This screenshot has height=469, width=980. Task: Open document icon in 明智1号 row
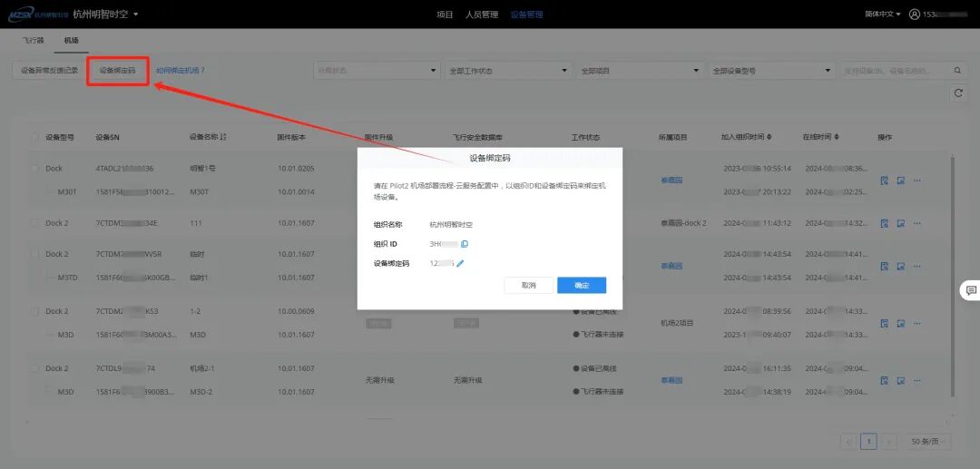(885, 181)
